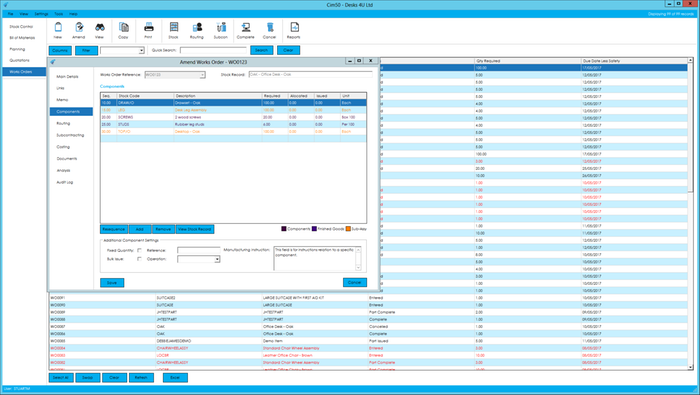Click the Quick Search input field
The height and width of the screenshot is (395, 700).
coord(213,50)
